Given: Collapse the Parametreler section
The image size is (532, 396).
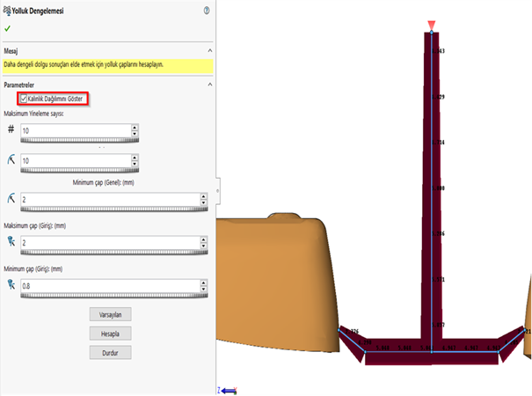Looking at the screenshot, I should tap(208, 84).
